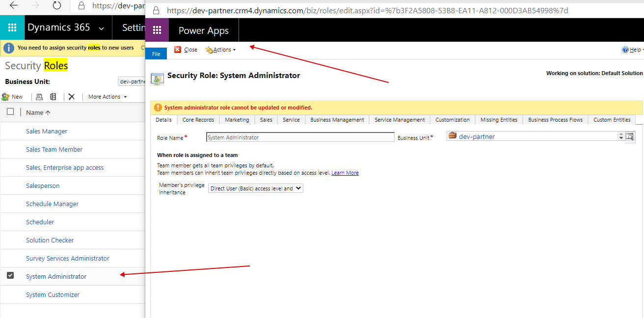
Task: Click the Help question mark icon
Action: 625,50
